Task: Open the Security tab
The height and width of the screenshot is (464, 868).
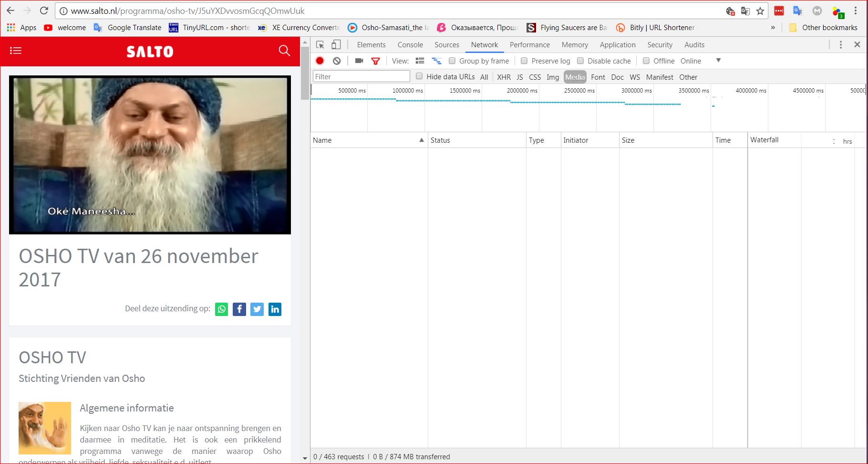Action: (660, 45)
